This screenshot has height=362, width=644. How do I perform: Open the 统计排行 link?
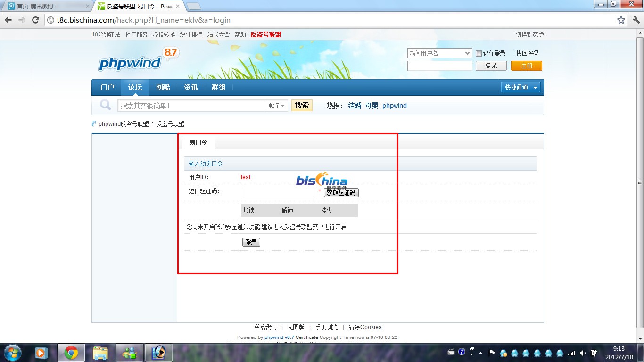(x=191, y=34)
